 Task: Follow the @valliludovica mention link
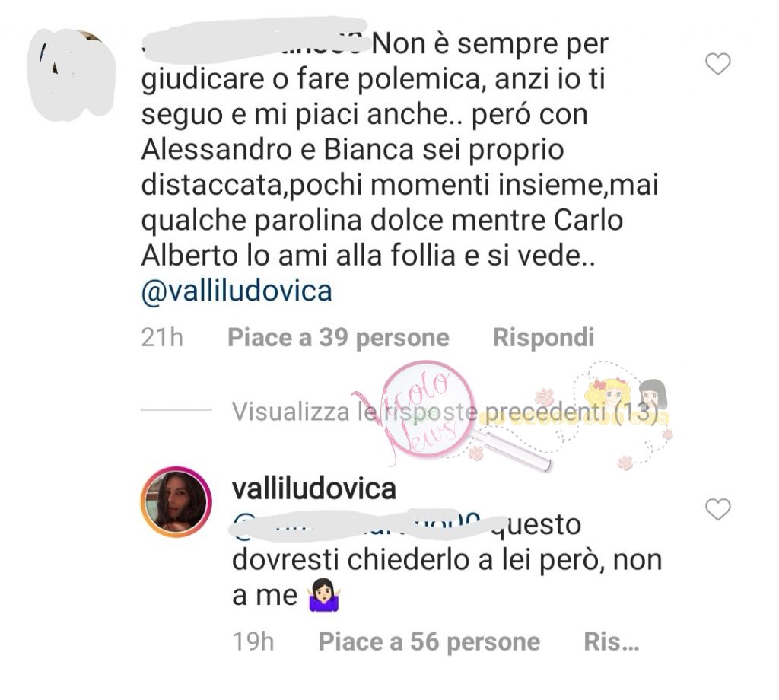pos(237,291)
